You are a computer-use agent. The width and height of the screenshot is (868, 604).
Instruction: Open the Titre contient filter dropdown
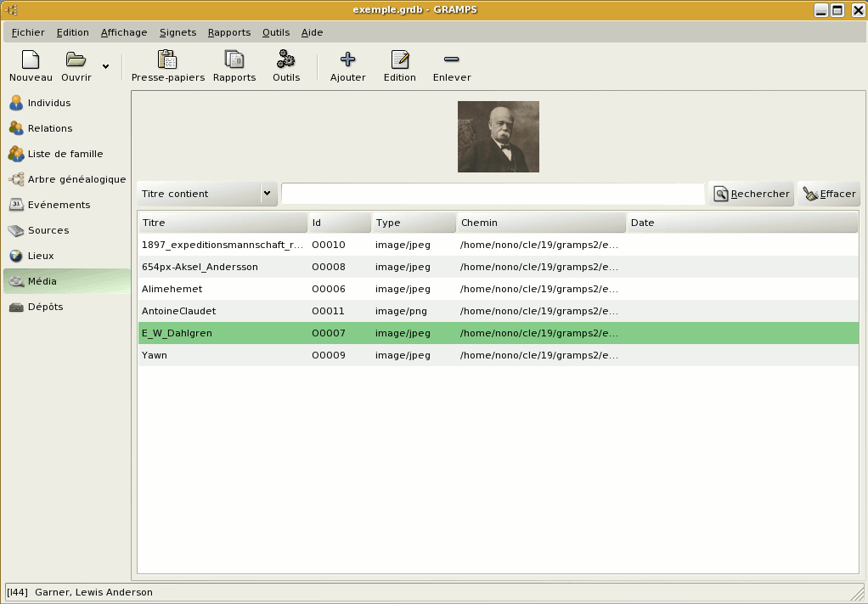click(x=207, y=194)
